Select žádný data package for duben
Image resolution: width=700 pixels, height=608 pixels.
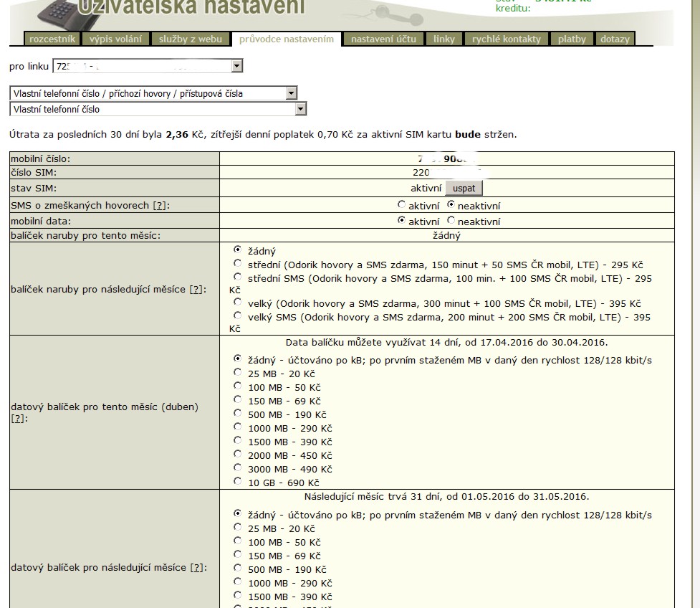coord(237,358)
